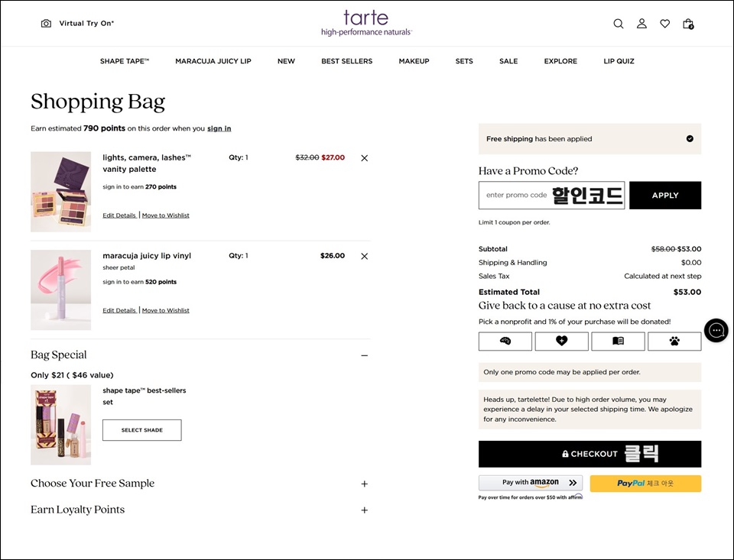The width and height of the screenshot is (734, 560).
Task: Click the Apply promo code button
Action: click(665, 195)
